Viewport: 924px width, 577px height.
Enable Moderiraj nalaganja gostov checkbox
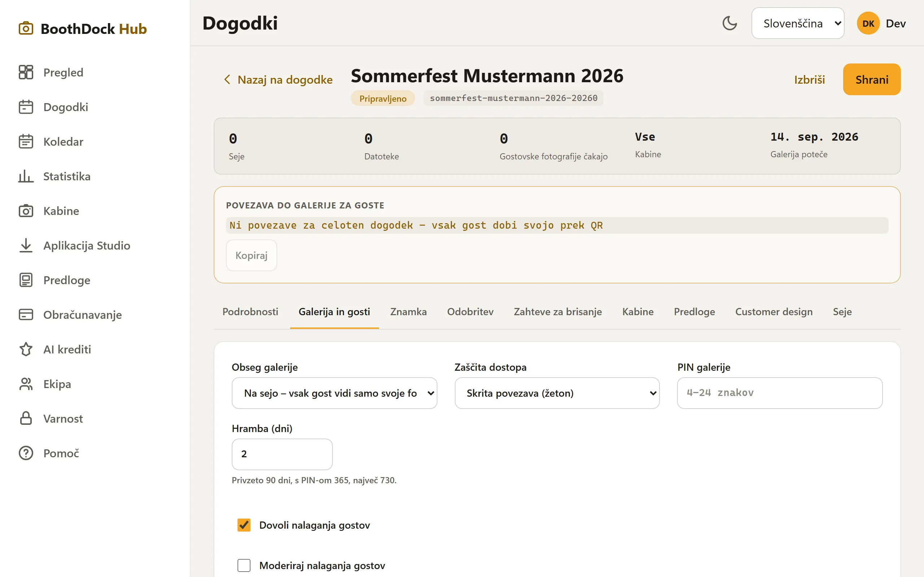point(244,565)
